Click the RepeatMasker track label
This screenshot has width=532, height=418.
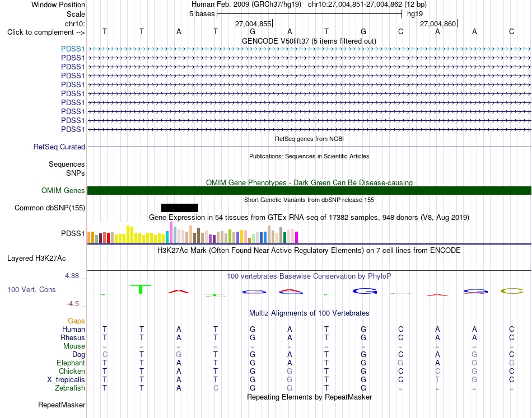click(62, 405)
